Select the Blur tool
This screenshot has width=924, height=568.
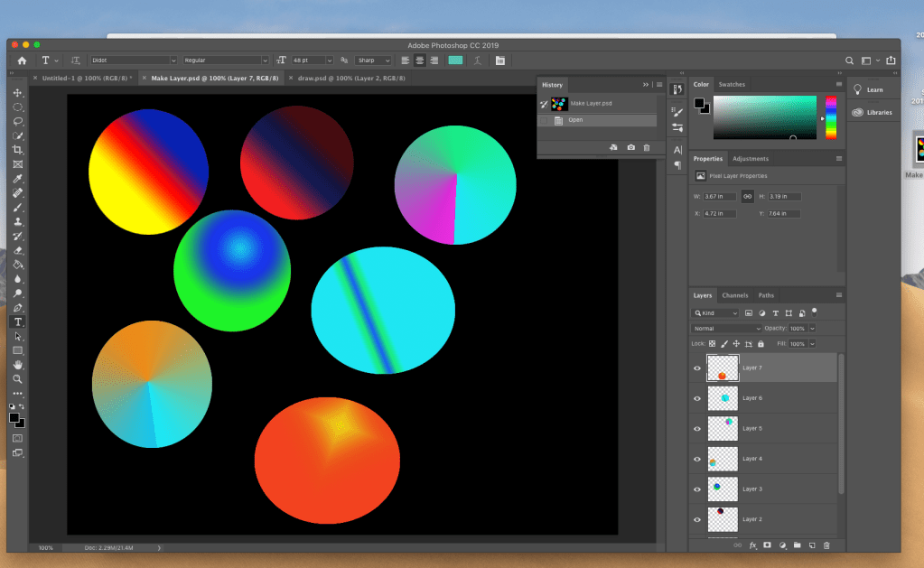[18, 279]
